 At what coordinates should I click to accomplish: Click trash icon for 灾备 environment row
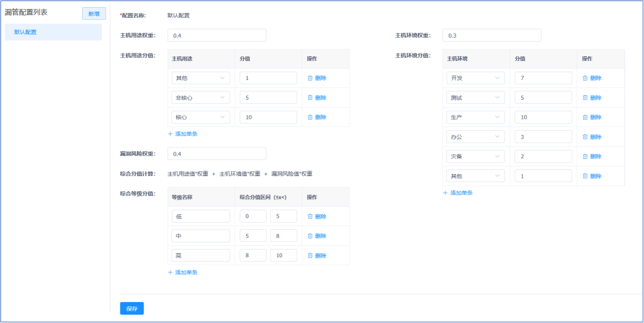(586, 156)
